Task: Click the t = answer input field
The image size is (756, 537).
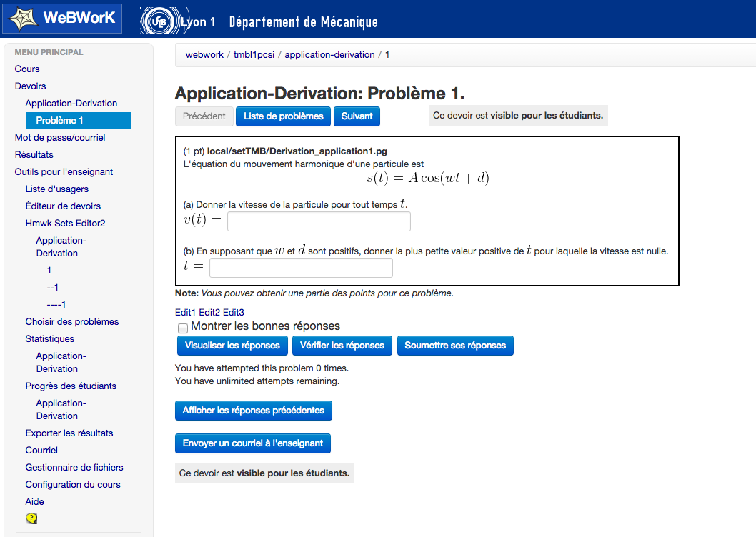Action: point(301,268)
